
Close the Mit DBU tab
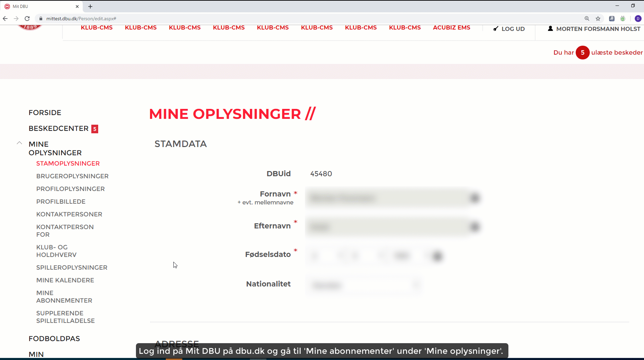coord(77,6)
